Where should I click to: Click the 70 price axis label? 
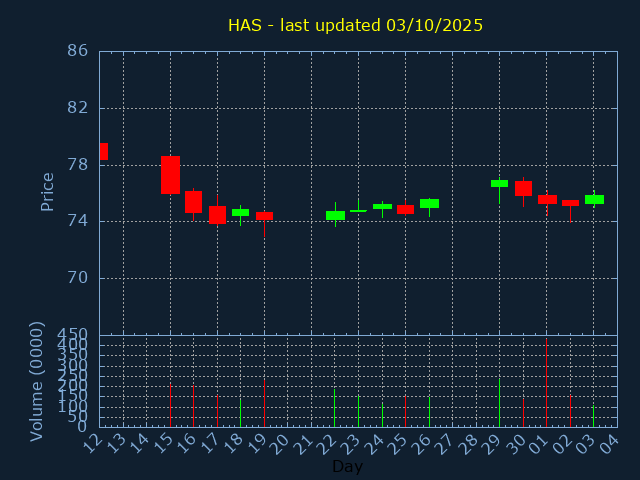(78, 278)
